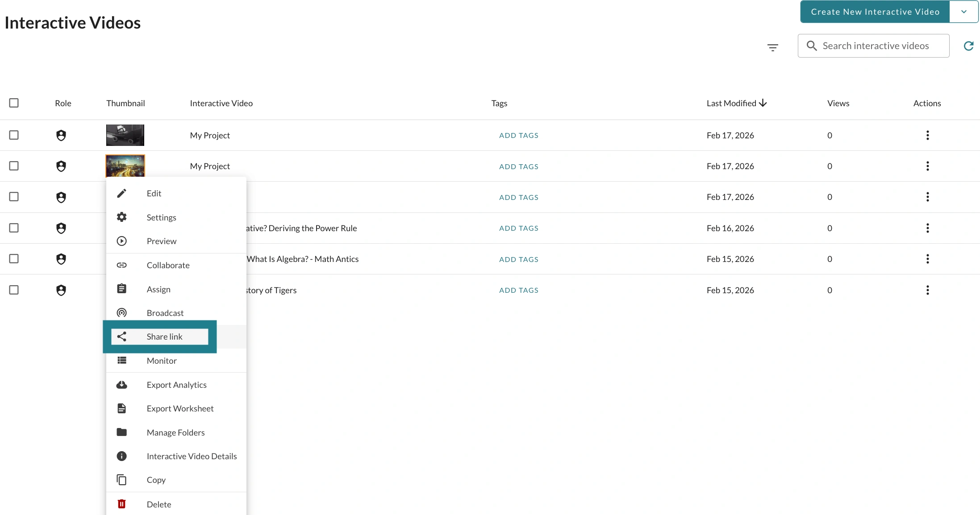Screen dimensions: 980x515
Task: Expand Create New Interactive Video dropdown arrow
Action: [963, 12]
